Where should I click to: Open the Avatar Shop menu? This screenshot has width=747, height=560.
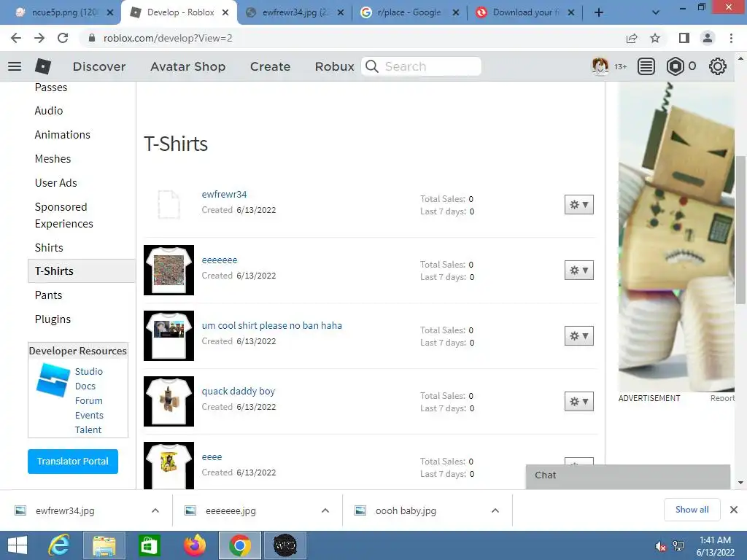tap(187, 66)
